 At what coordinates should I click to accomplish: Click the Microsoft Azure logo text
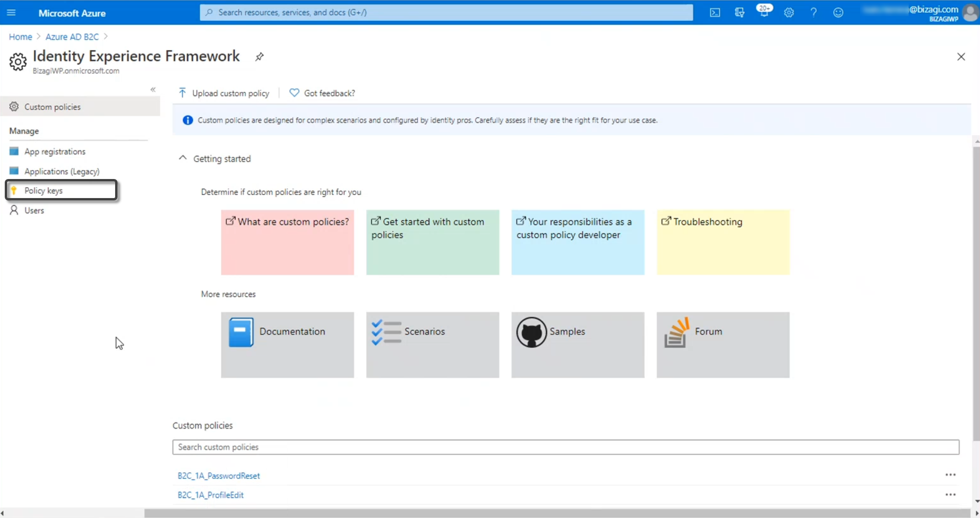pos(72,13)
